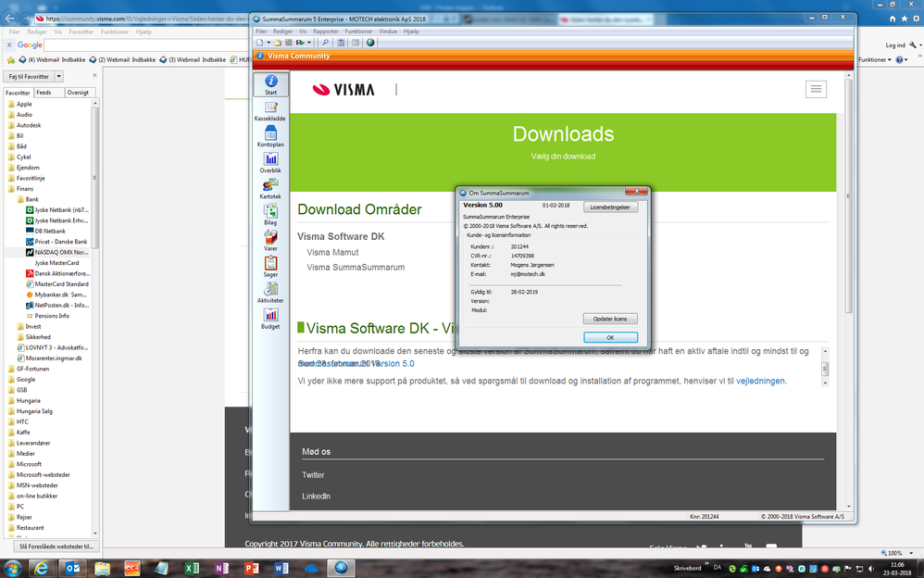Expand the Invest favorites folder
924x578 pixels.
click(x=29, y=327)
